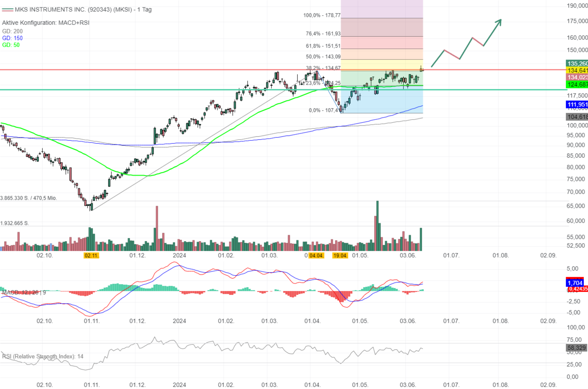Screen dimensions: 588x389
Task: Click the 25,00 label on the RSI axis
Action: (x=574, y=365)
